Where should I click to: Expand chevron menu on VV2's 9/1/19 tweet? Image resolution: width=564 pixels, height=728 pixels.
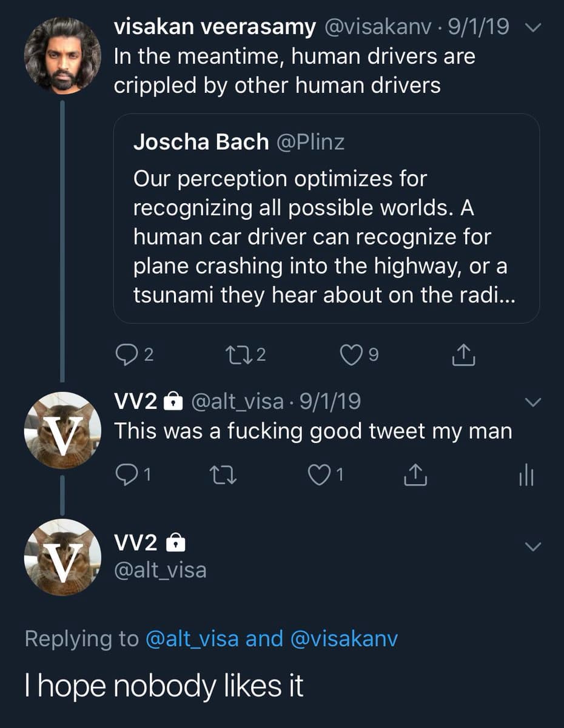[532, 402]
